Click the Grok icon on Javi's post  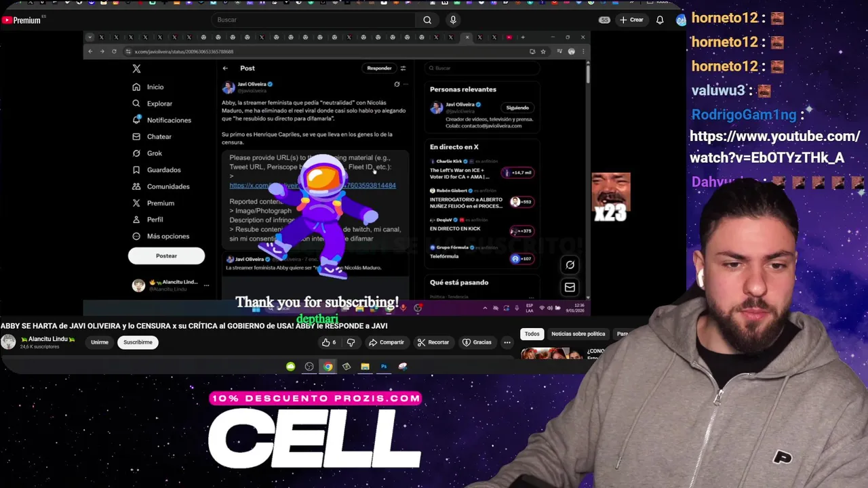(x=397, y=84)
